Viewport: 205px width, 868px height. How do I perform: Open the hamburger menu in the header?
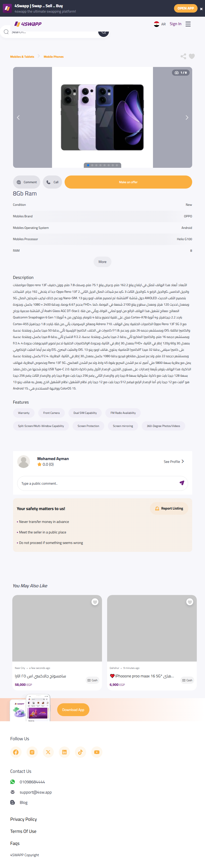(188, 24)
